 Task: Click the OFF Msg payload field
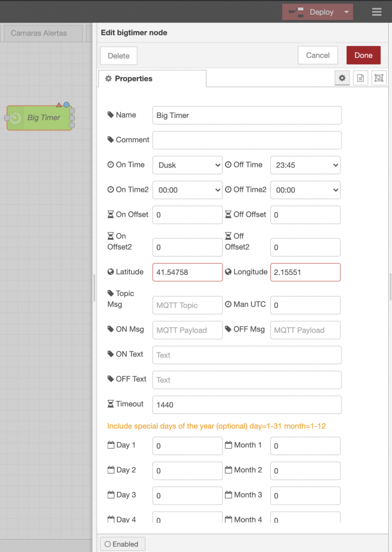(305, 330)
